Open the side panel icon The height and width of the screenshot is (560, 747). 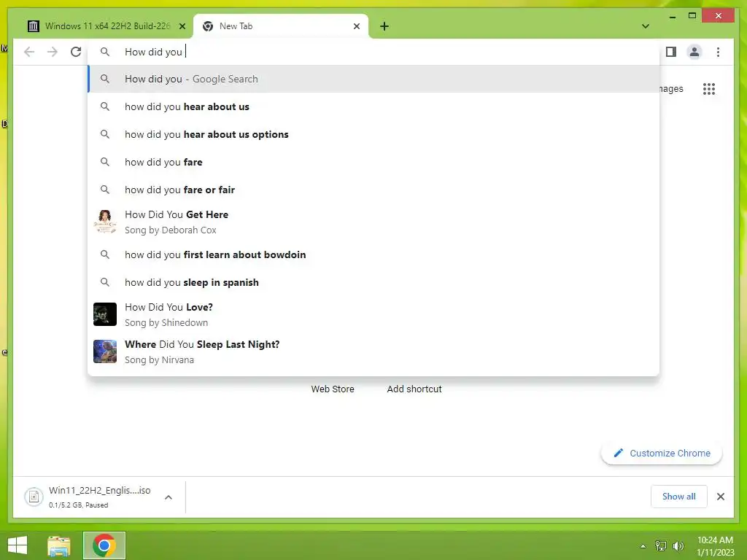671,52
